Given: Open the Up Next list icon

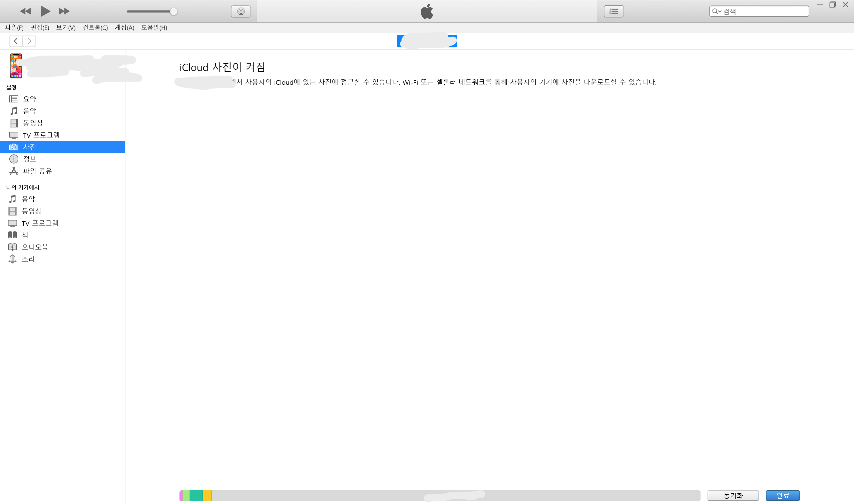Looking at the screenshot, I should click(x=613, y=11).
